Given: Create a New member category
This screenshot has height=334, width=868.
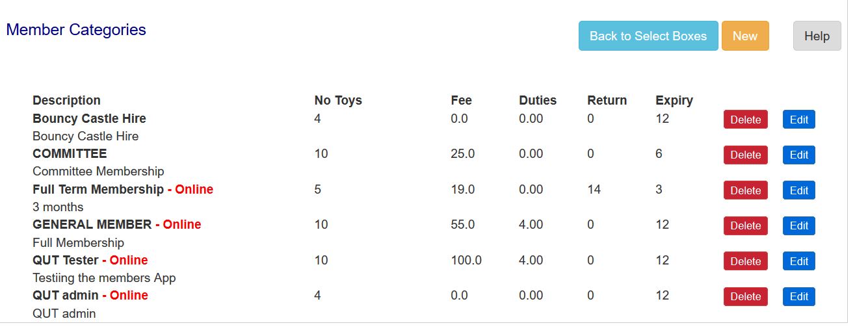Looking at the screenshot, I should pos(745,36).
